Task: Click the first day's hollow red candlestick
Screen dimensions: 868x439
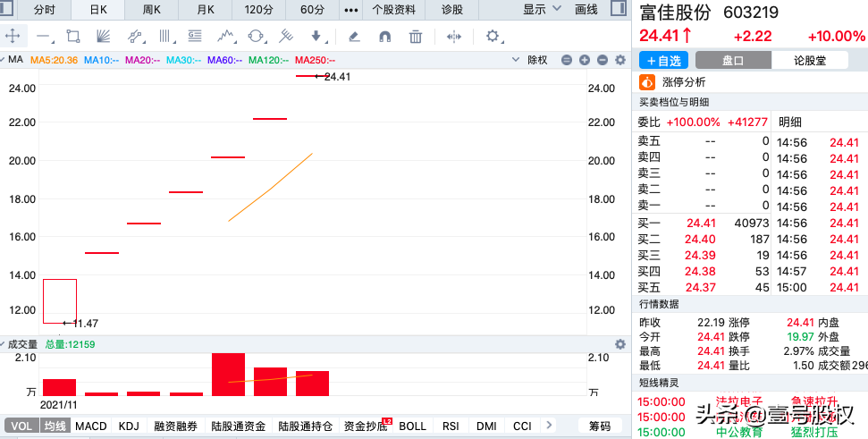Action: (x=60, y=301)
